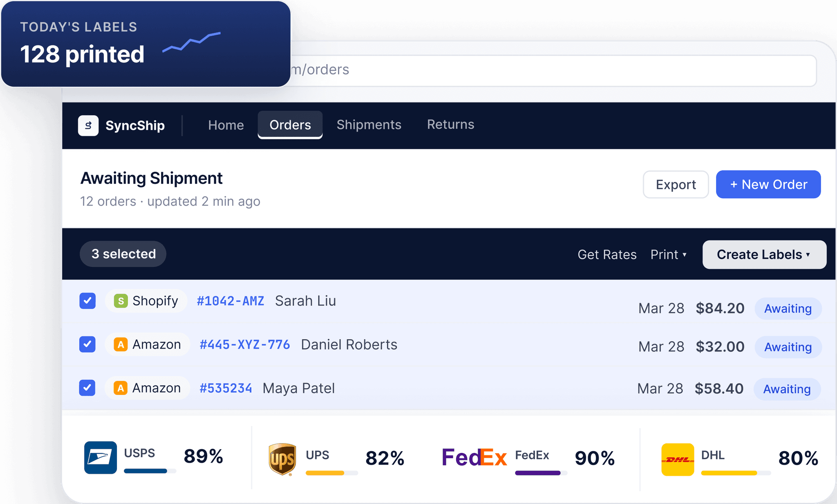837x504 pixels.
Task: Click the browser address bar showing /orders
Action: click(x=553, y=70)
